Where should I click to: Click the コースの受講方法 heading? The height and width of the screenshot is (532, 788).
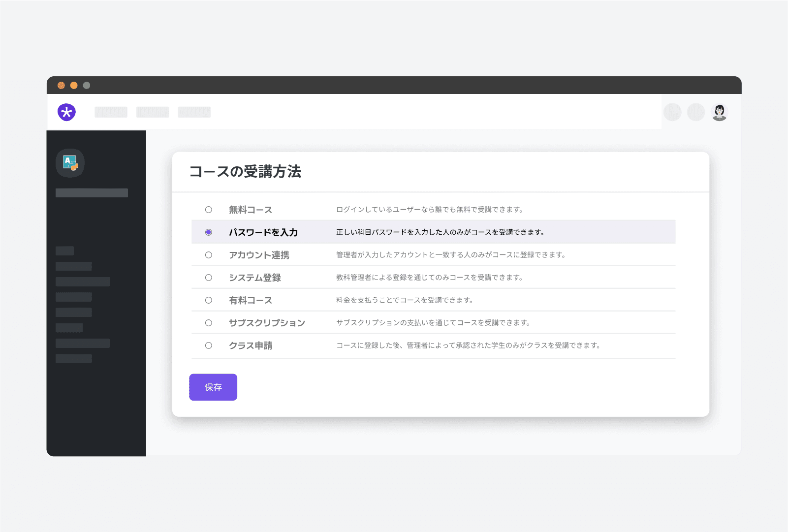tap(246, 171)
